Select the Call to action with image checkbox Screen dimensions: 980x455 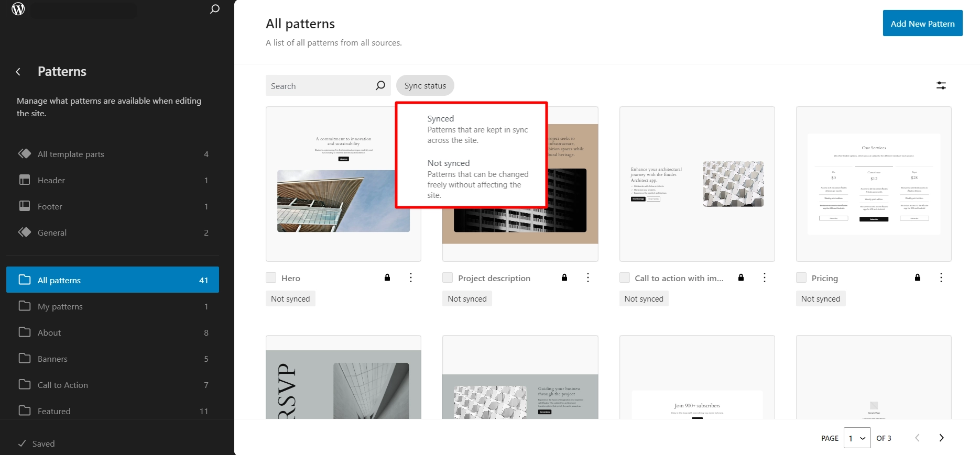pos(625,278)
